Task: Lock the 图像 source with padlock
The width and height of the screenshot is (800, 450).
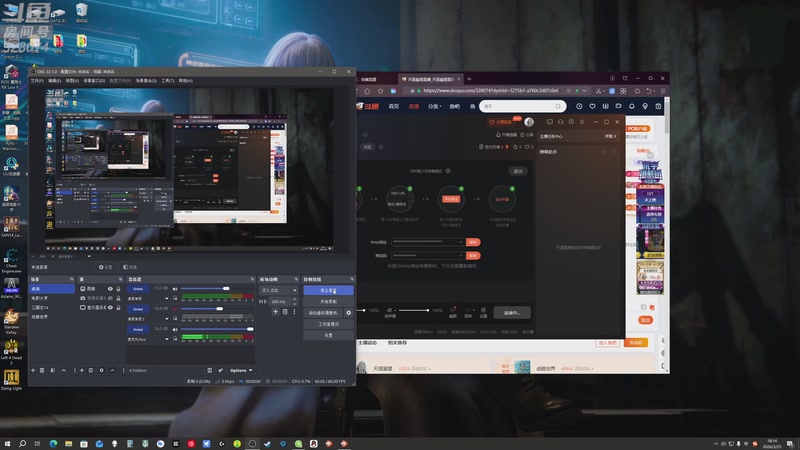Action: point(118,289)
